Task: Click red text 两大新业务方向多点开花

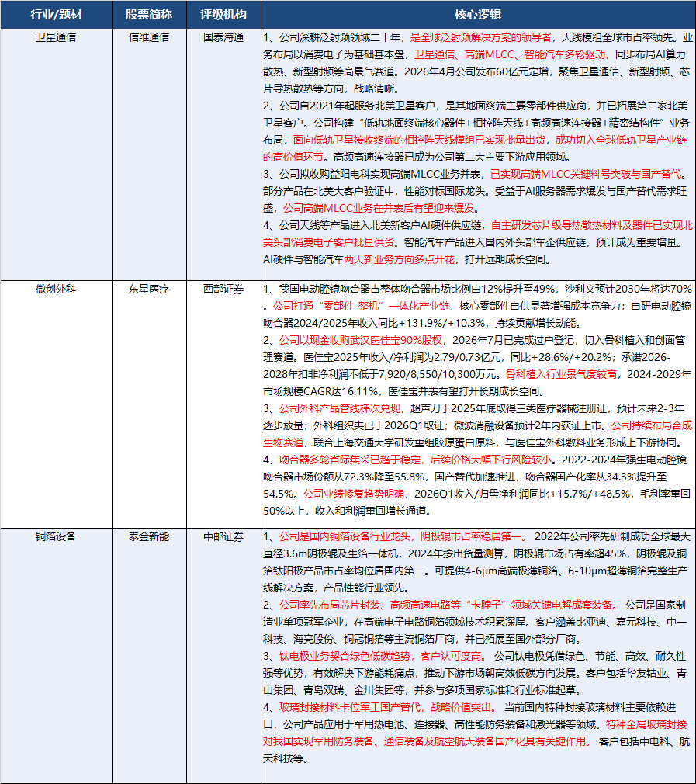Action: point(400,259)
